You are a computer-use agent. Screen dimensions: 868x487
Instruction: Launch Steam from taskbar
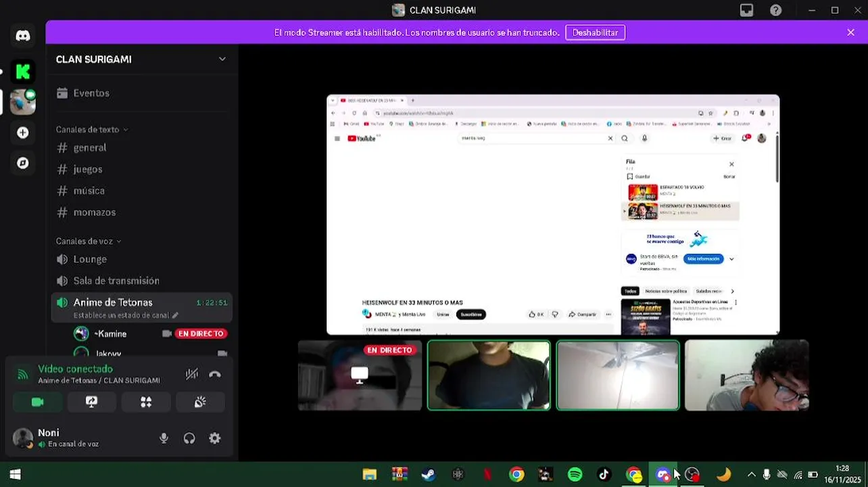429,475
